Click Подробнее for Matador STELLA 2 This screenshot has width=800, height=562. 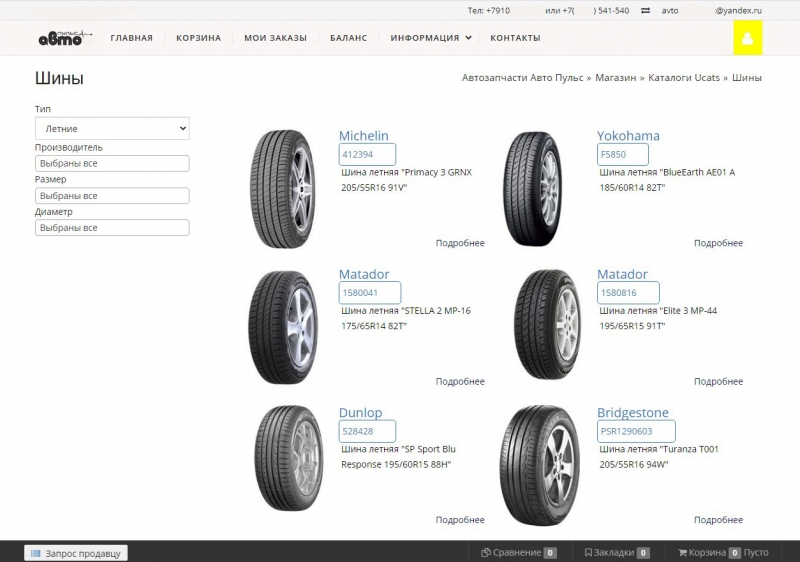pyautogui.click(x=460, y=381)
